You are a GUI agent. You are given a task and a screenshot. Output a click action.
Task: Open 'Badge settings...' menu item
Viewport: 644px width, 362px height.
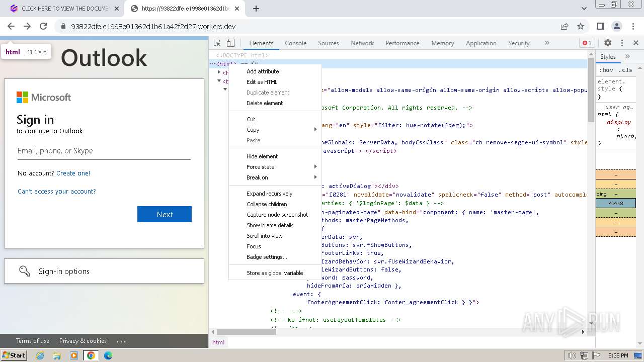(x=275, y=257)
